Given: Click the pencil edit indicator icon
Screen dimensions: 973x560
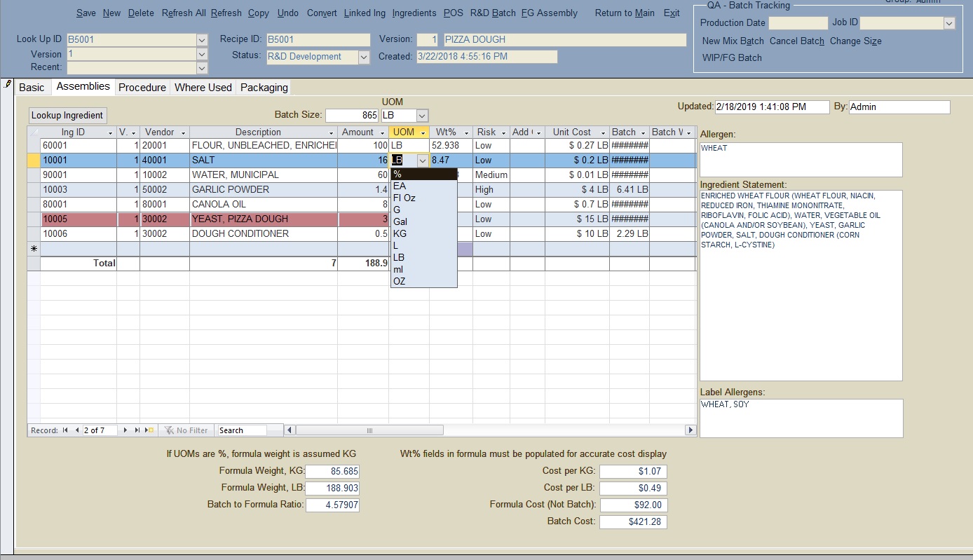Looking at the screenshot, I should (x=8, y=84).
